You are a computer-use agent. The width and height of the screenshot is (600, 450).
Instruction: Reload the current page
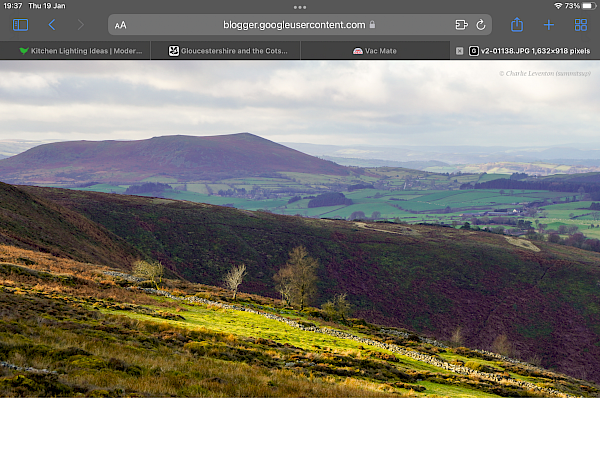[481, 25]
